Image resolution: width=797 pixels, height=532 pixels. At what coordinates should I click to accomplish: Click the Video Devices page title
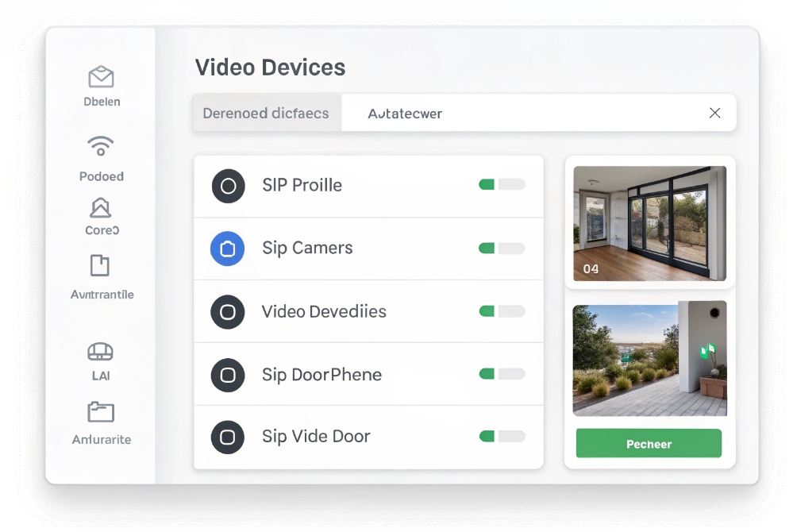(x=270, y=67)
